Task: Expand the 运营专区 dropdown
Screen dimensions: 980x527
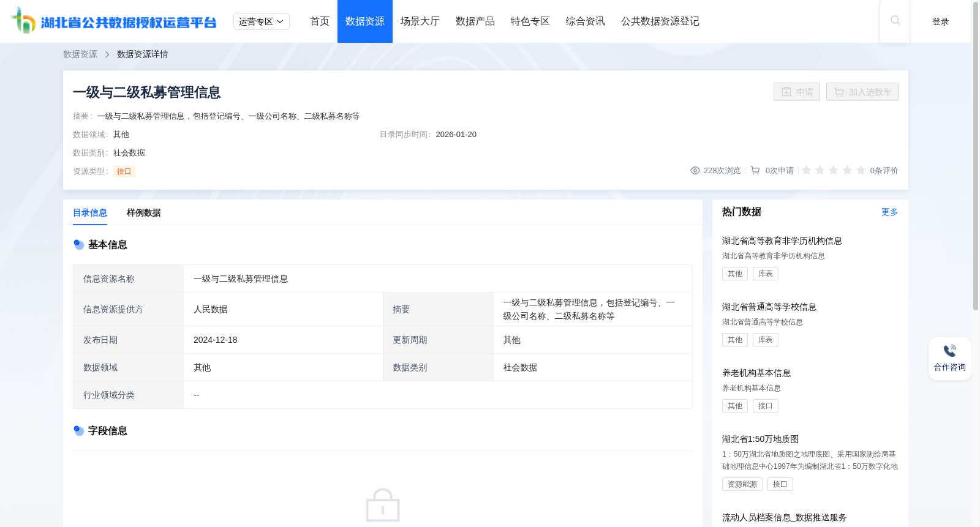Action: click(x=262, y=21)
